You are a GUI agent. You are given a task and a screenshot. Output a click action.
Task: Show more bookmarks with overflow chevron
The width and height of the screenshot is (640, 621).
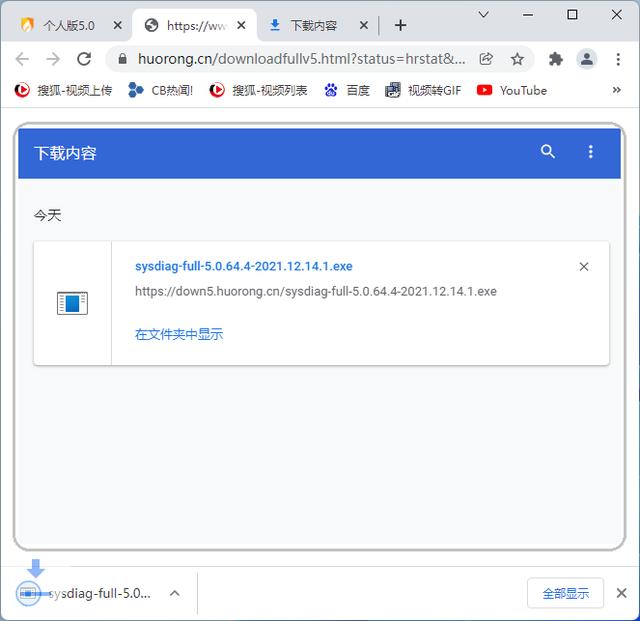(x=616, y=90)
